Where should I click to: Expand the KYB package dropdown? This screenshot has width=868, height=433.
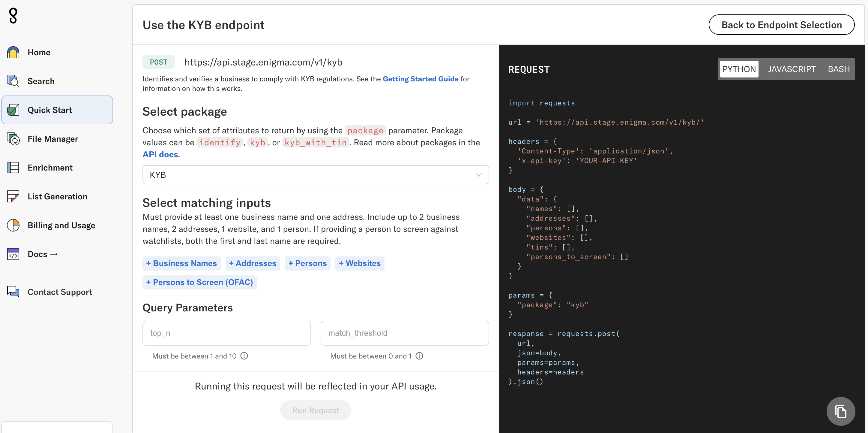(x=316, y=175)
